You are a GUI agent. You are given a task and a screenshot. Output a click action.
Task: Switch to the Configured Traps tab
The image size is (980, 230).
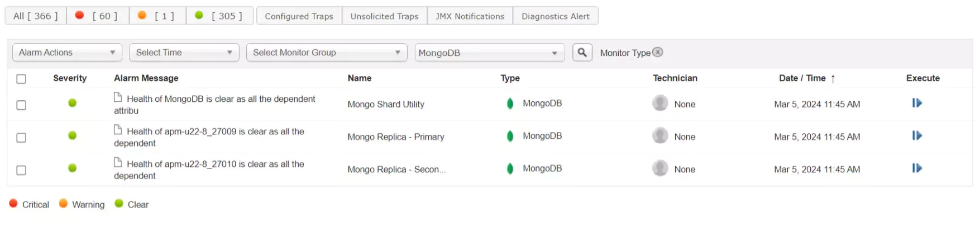pos(299,16)
